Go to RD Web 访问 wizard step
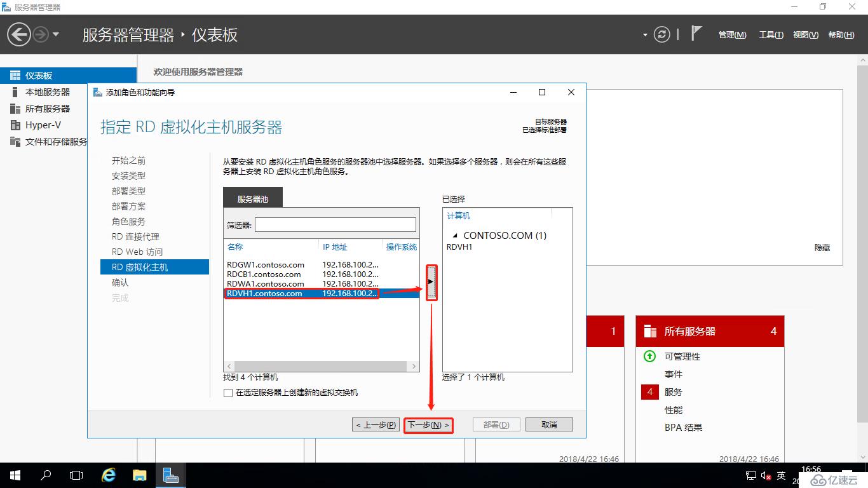 (137, 252)
